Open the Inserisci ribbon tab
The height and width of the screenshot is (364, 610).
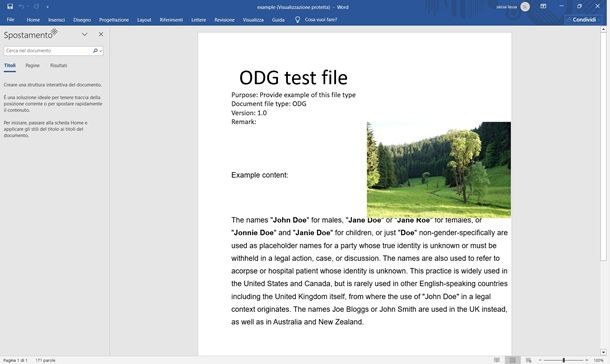tap(56, 20)
